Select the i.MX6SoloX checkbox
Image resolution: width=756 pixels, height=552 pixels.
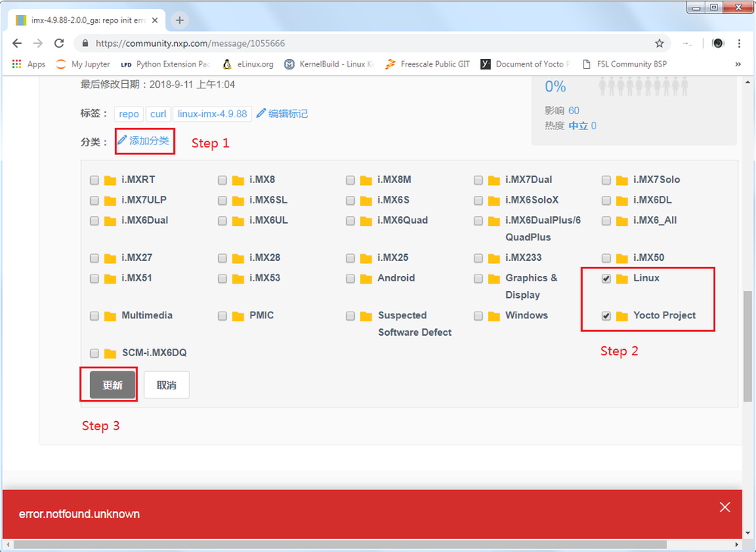click(478, 200)
